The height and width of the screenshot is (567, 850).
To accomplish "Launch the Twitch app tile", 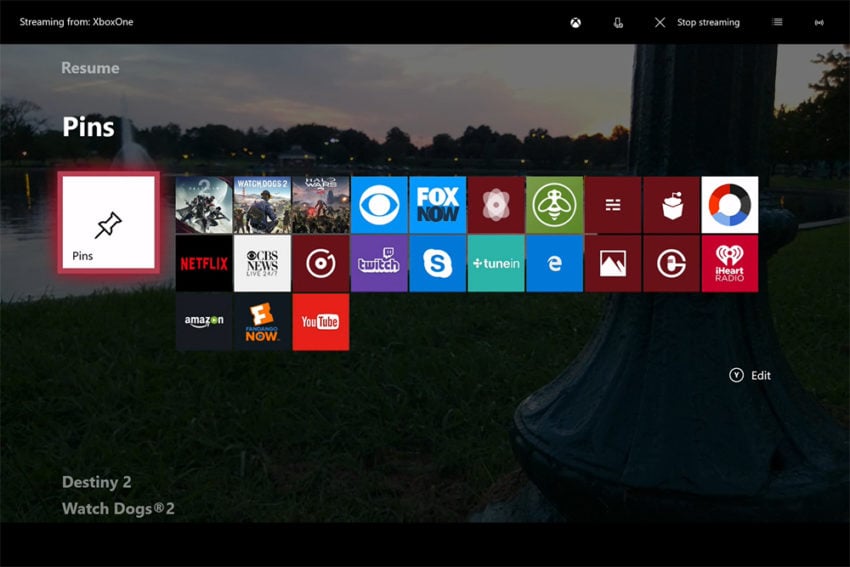I will (x=379, y=263).
